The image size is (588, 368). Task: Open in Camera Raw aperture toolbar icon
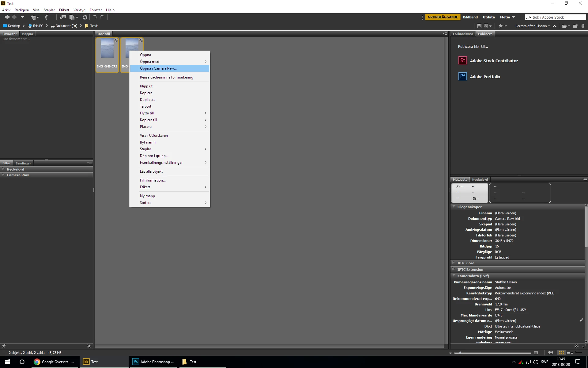pos(85,17)
